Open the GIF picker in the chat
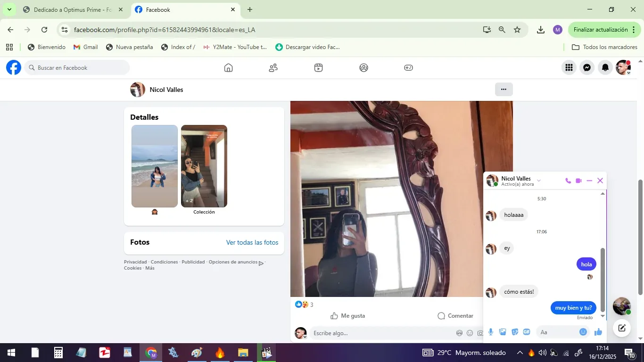 click(x=527, y=332)
